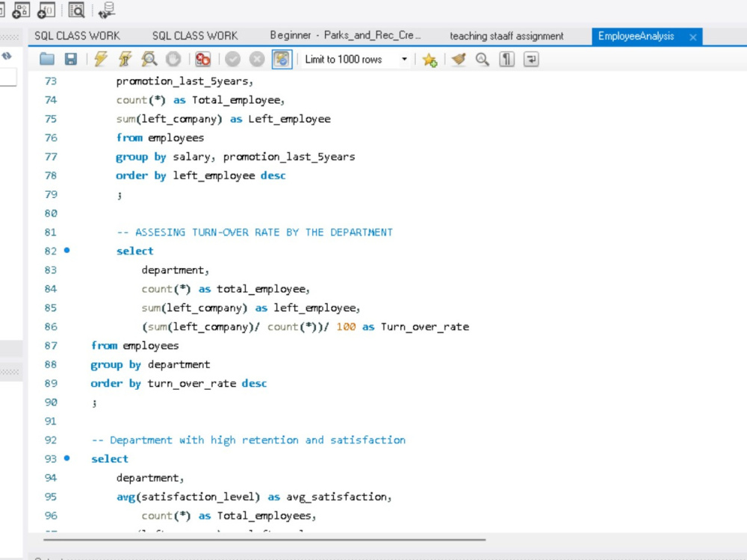Execute statement under cursor lightning icon

[x=125, y=59]
